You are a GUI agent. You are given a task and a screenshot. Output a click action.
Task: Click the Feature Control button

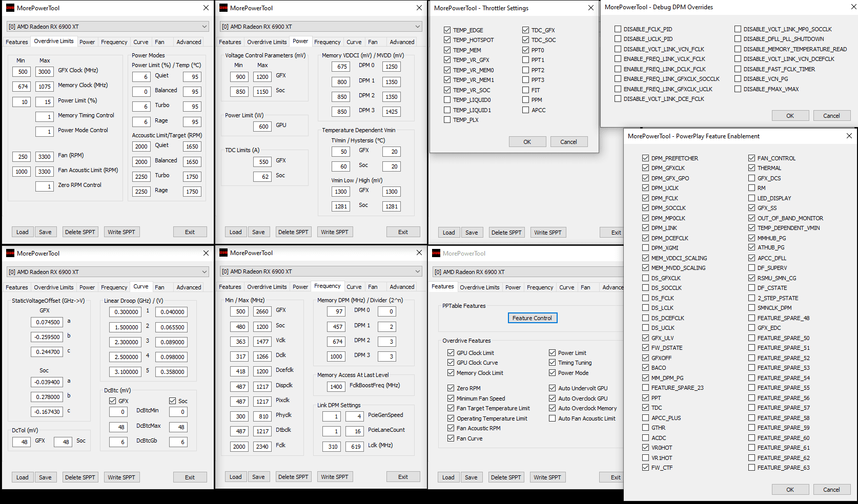pos(532,318)
